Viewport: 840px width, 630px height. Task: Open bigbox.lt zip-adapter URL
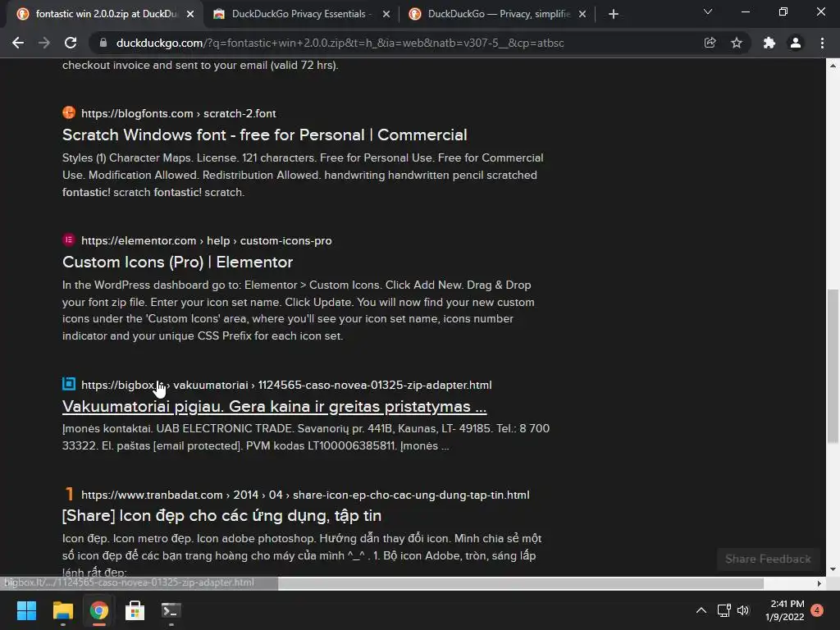(286, 386)
